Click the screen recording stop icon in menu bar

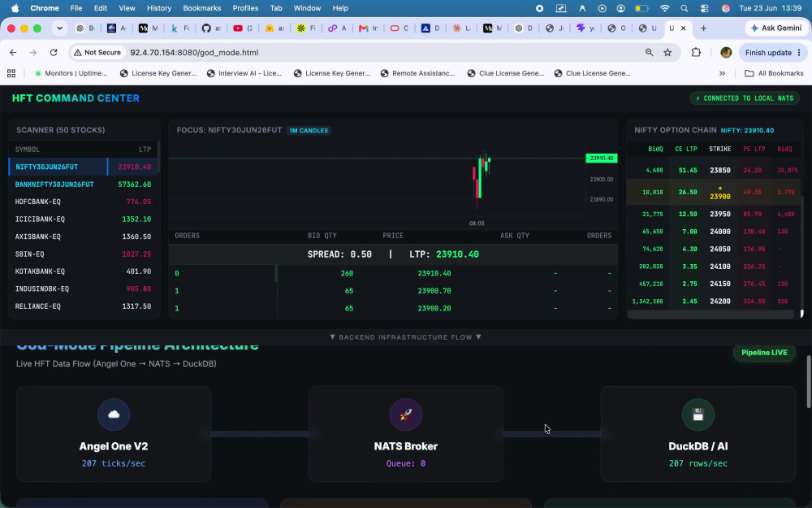coord(540,8)
